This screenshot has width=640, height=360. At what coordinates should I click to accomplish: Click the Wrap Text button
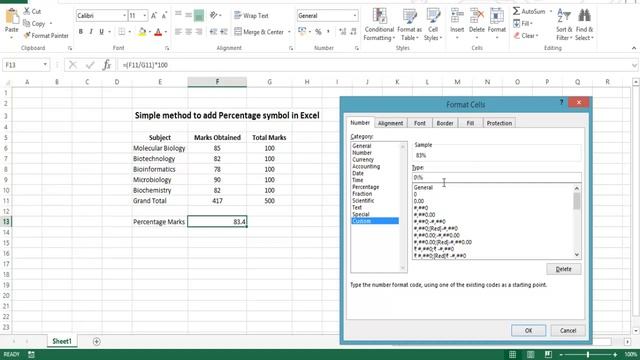[x=251, y=16]
